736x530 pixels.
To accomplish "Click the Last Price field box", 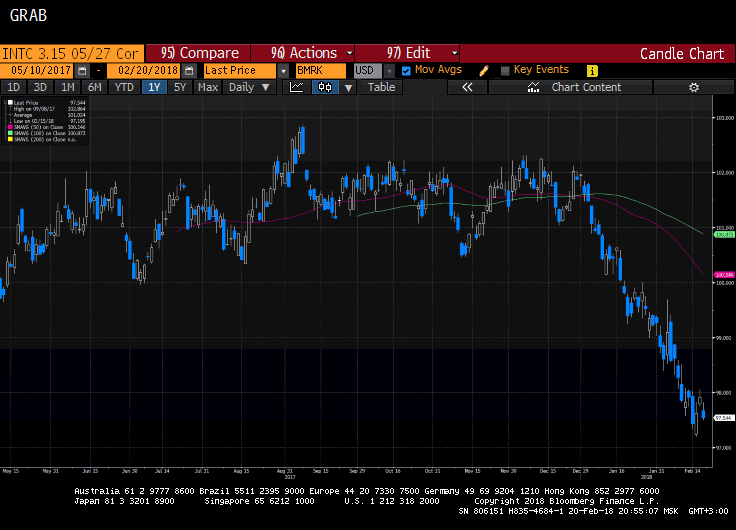I will [x=240, y=71].
